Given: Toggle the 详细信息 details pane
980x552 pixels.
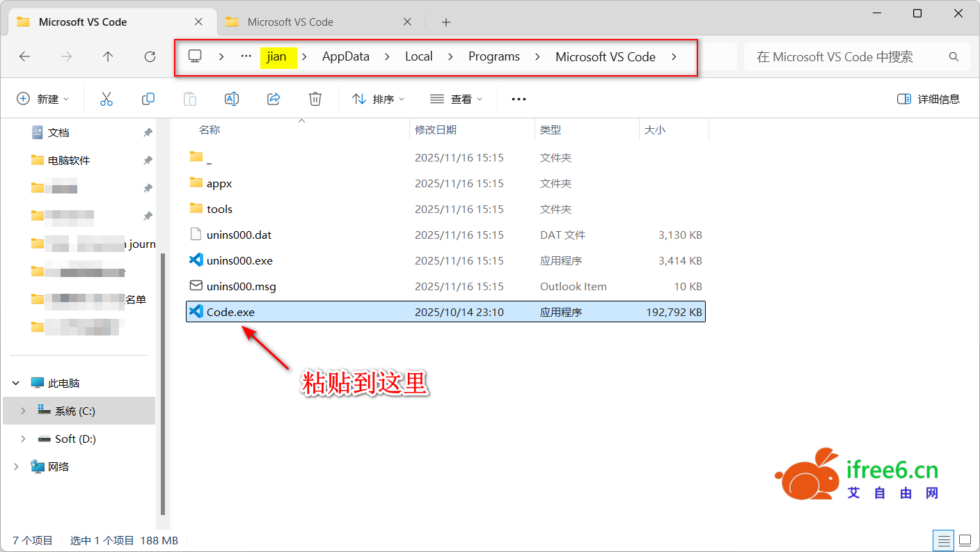Looking at the screenshot, I should 928,99.
